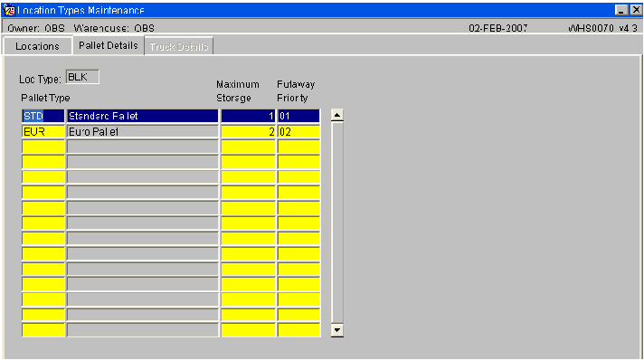Edit Maximum Storage value for STD row
Viewport: 644px width, 360px height.
(x=248, y=116)
